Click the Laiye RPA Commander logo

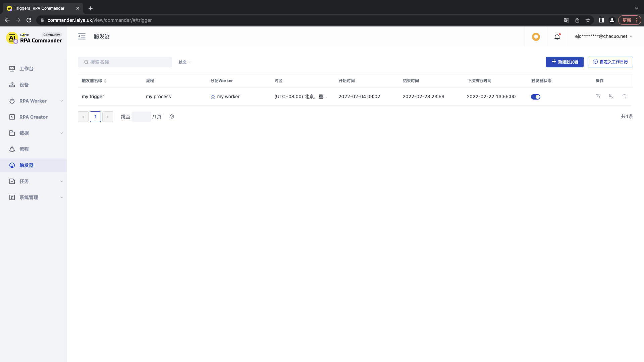(34, 38)
